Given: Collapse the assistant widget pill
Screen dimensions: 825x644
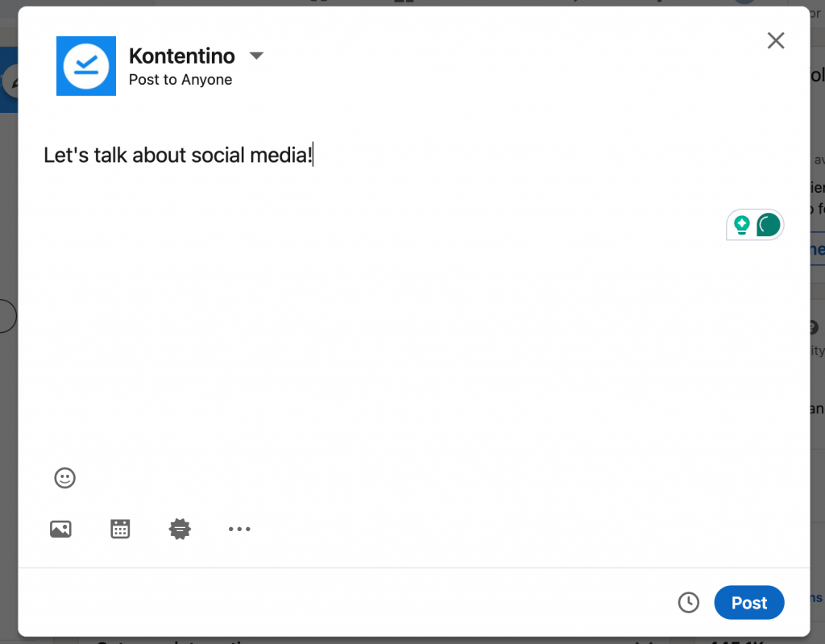Looking at the screenshot, I should (755, 225).
